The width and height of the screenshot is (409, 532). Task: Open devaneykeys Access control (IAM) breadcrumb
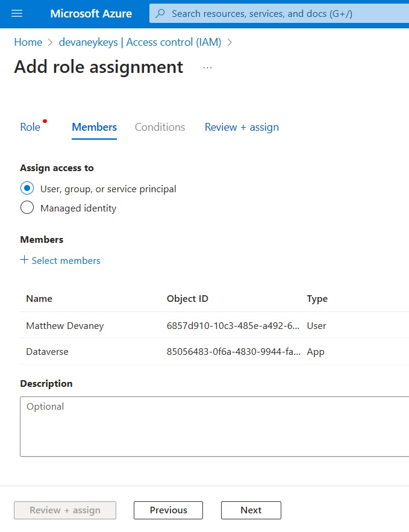(x=140, y=42)
